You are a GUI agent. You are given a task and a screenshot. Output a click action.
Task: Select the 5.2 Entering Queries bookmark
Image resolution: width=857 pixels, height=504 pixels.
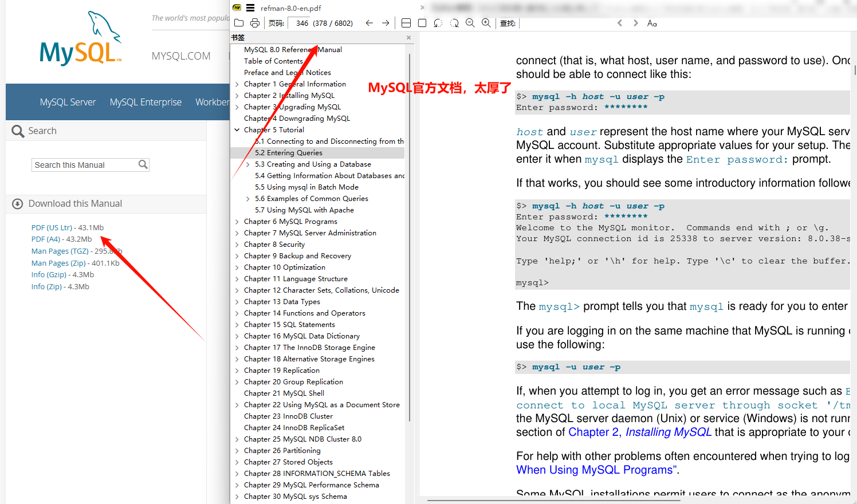(289, 153)
